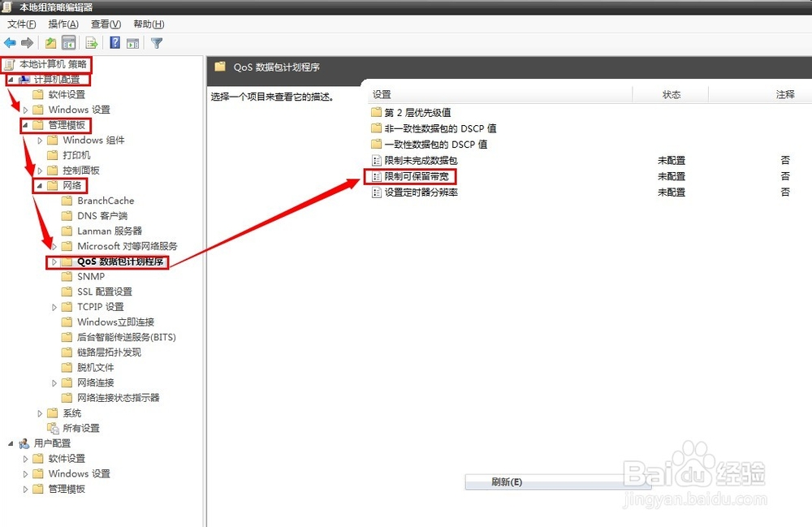Click the 用户配置 user icon
The image size is (812, 527).
click(24, 443)
